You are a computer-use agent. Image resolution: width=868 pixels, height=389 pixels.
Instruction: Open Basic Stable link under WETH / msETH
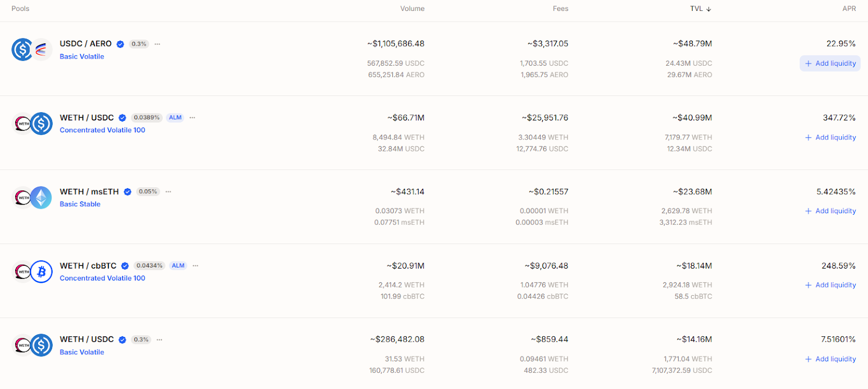(x=80, y=205)
